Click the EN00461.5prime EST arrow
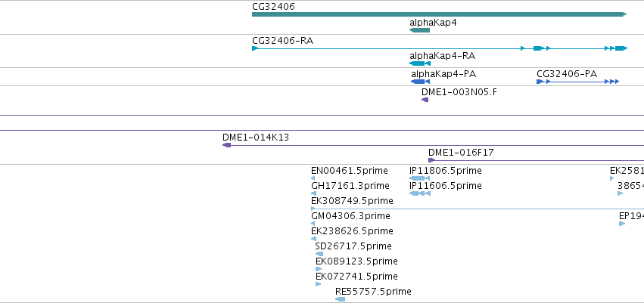Screen dimensions: 644x303 (x=313, y=178)
